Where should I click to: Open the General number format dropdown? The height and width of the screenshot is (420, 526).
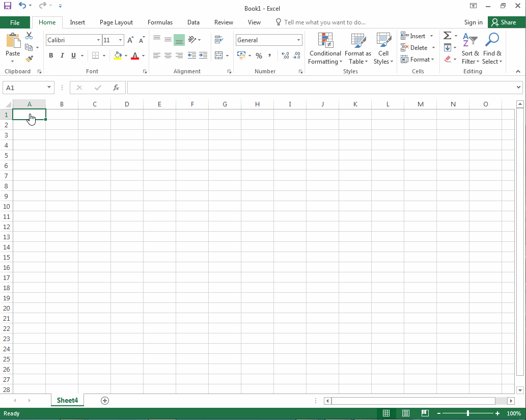coord(298,40)
